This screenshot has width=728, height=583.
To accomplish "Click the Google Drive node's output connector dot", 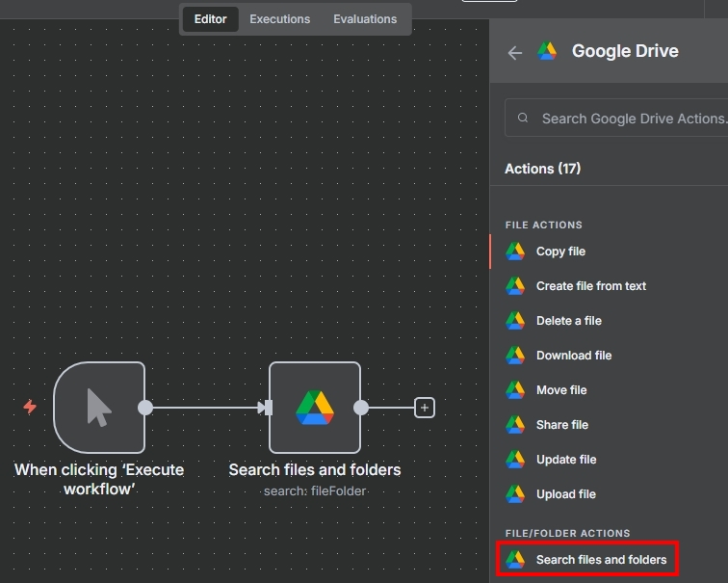I will click(x=361, y=408).
